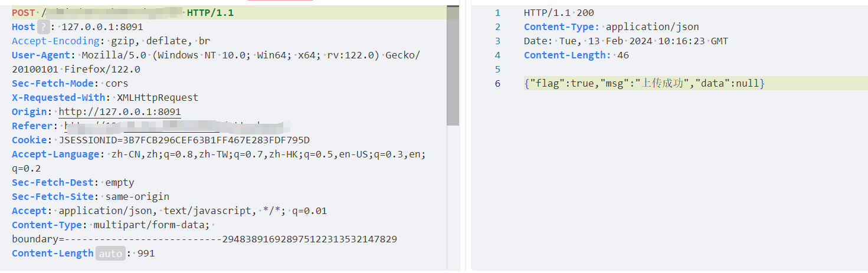Click the Host value 127.0.0.1:8091
868x273 pixels.
[102, 27]
